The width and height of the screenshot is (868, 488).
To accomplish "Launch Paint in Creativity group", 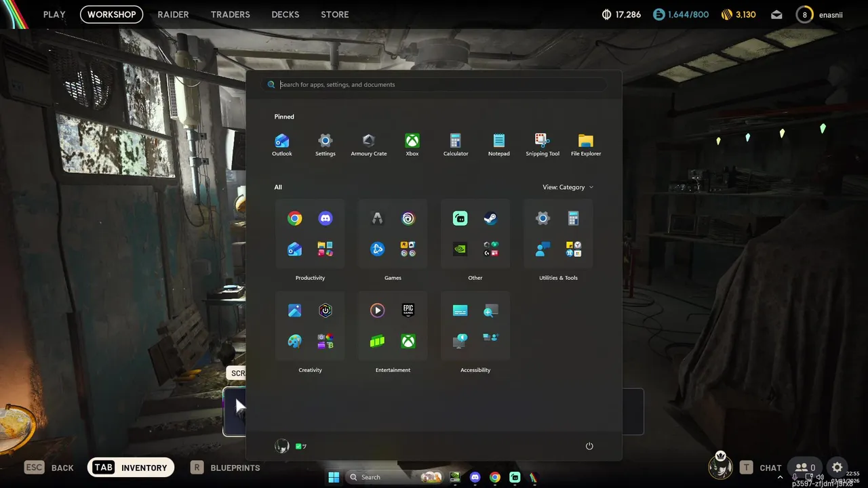I will coord(294,342).
